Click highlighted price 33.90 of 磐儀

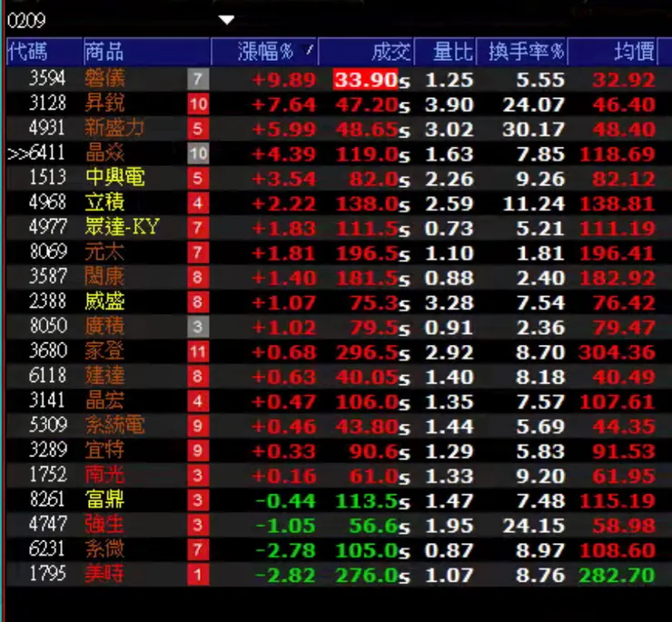click(366, 80)
